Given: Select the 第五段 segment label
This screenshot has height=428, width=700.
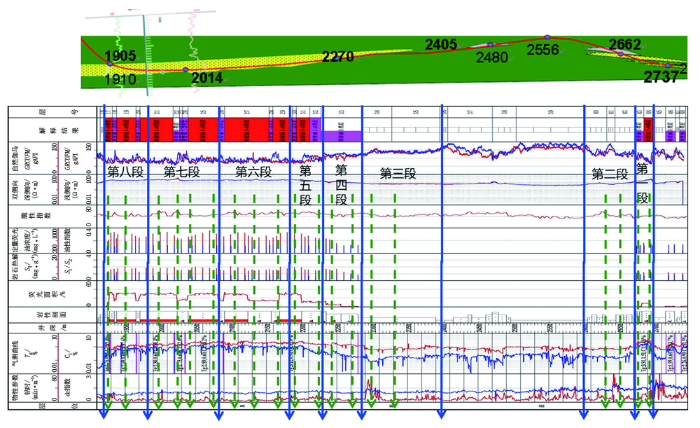Looking at the screenshot, I should click(305, 185).
